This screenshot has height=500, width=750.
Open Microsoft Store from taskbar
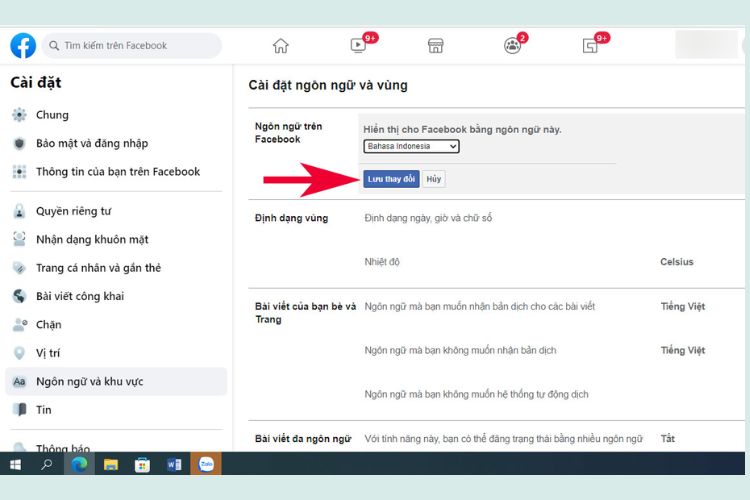click(x=142, y=465)
